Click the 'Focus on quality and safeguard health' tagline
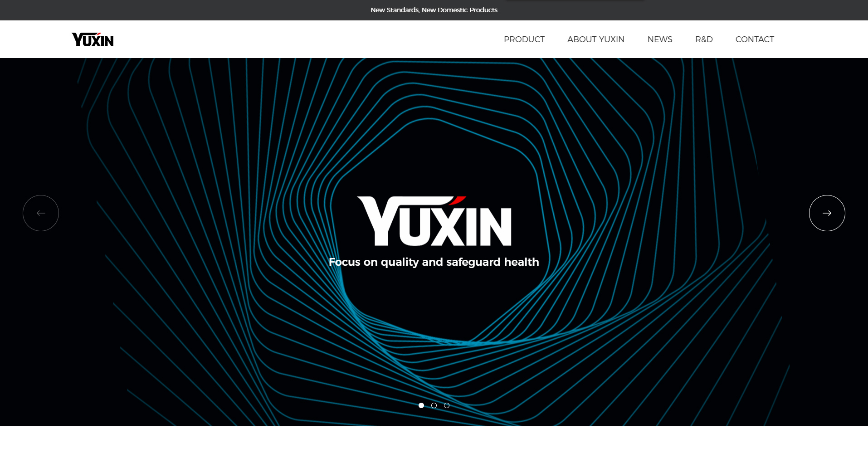This screenshot has width=868, height=468. click(434, 262)
